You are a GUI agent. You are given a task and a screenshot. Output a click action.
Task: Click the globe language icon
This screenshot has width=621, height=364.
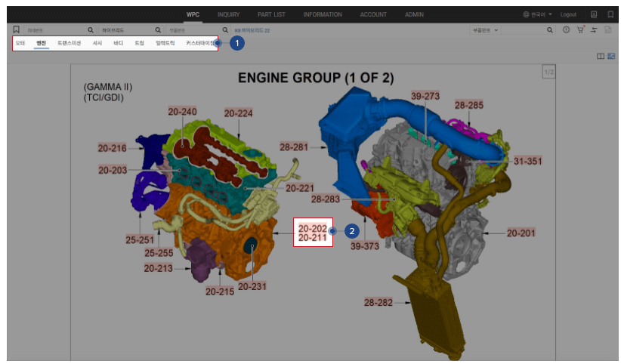(526, 14)
